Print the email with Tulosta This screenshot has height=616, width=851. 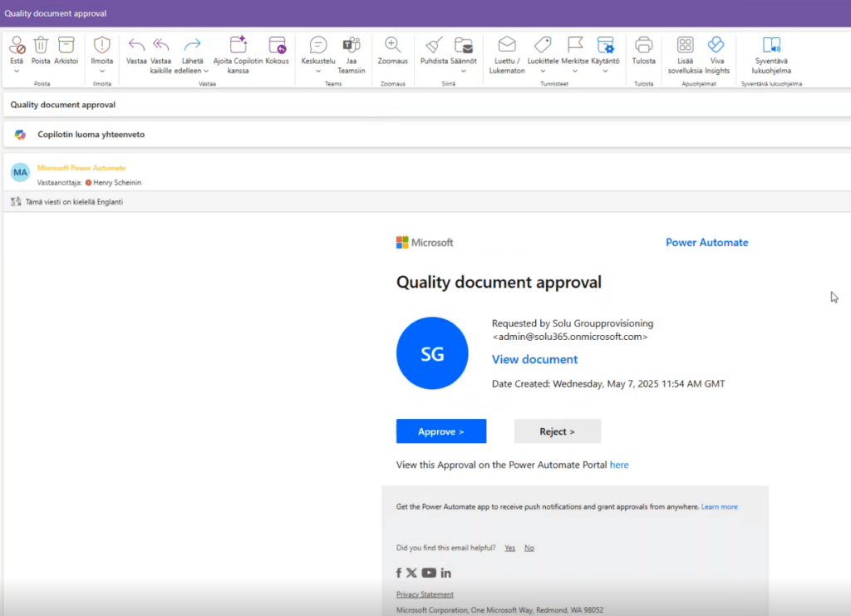pyautogui.click(x=644, y=45)
